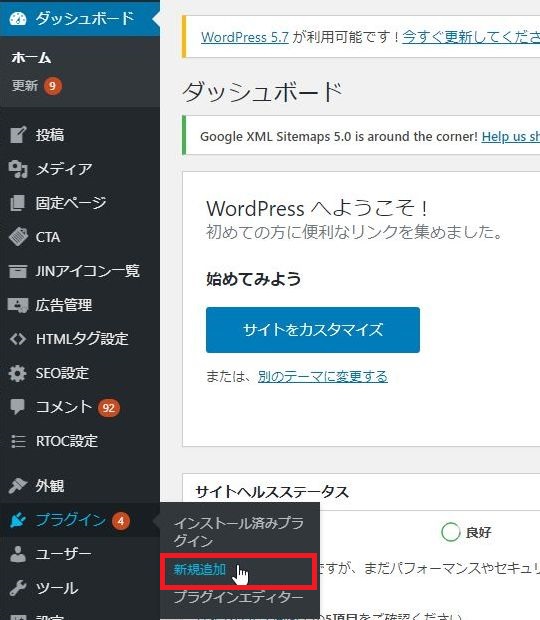Click the 9 updates count badge
540x620 pixels.
tap(53, 86)
